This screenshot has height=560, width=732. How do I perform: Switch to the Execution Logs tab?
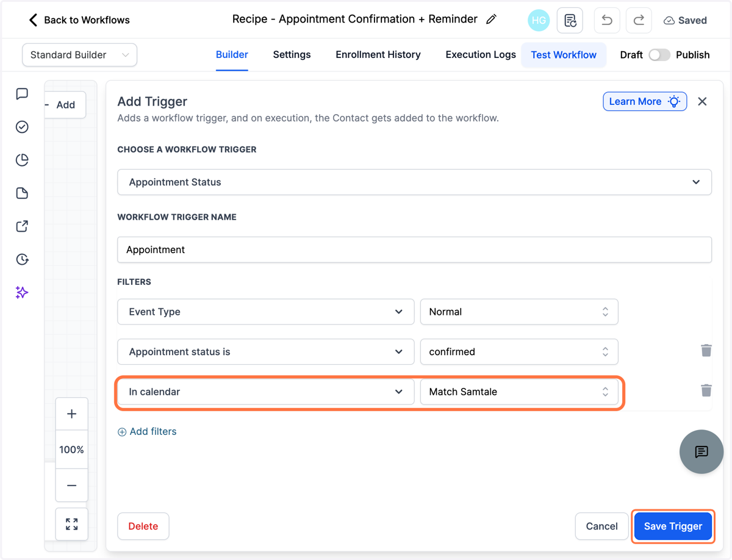pyautogui.click(x=481, y=55)
